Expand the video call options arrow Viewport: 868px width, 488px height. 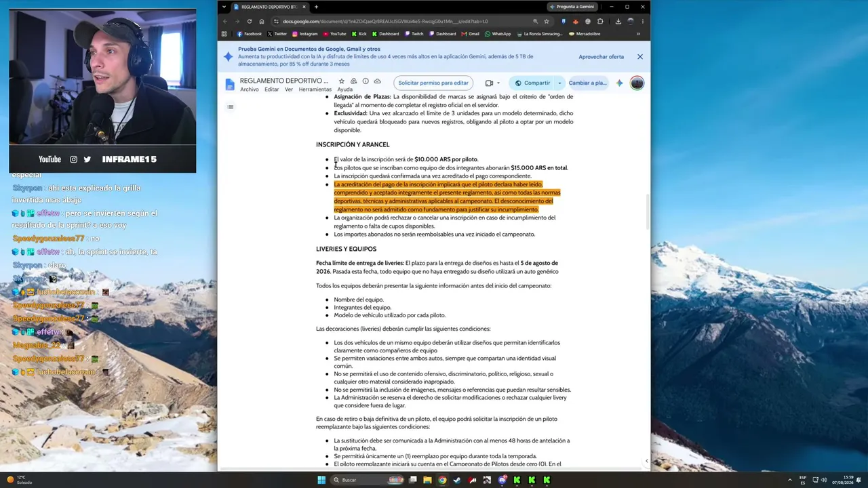pyautogui.click(x=498, y=83)
